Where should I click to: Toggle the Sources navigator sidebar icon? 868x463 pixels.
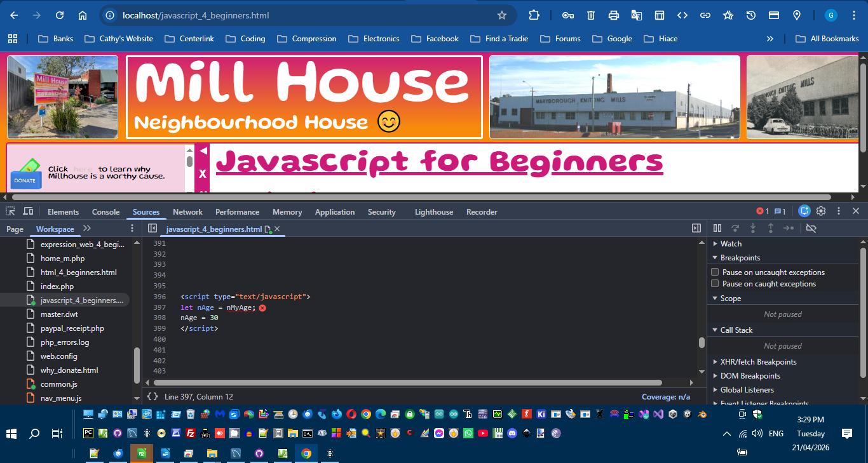[x=153, y=229]
